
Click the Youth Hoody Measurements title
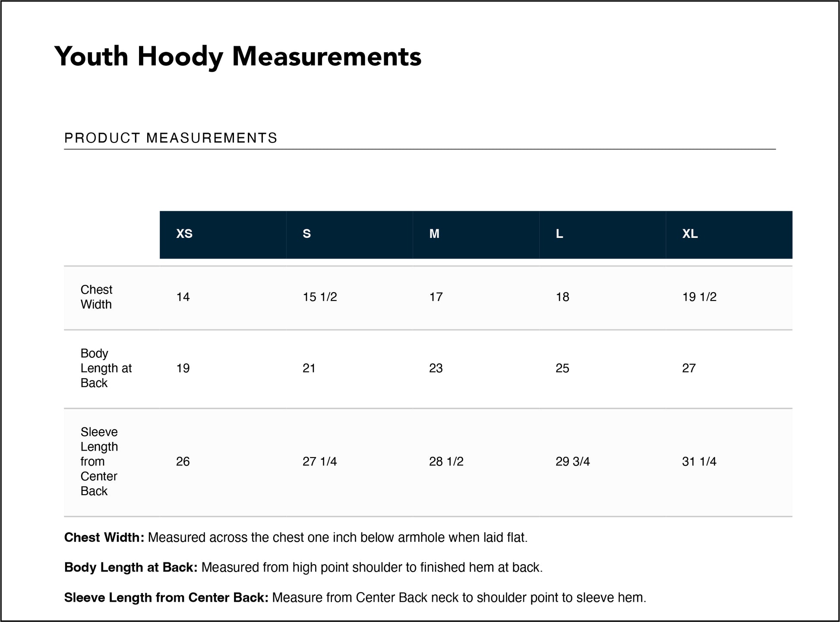point(238,57)
